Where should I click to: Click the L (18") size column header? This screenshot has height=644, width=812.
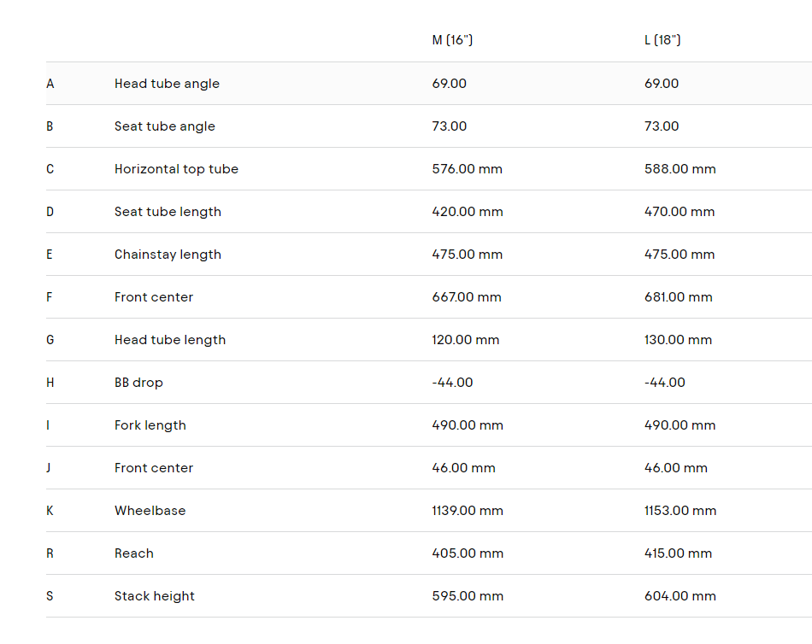(662, 41)
